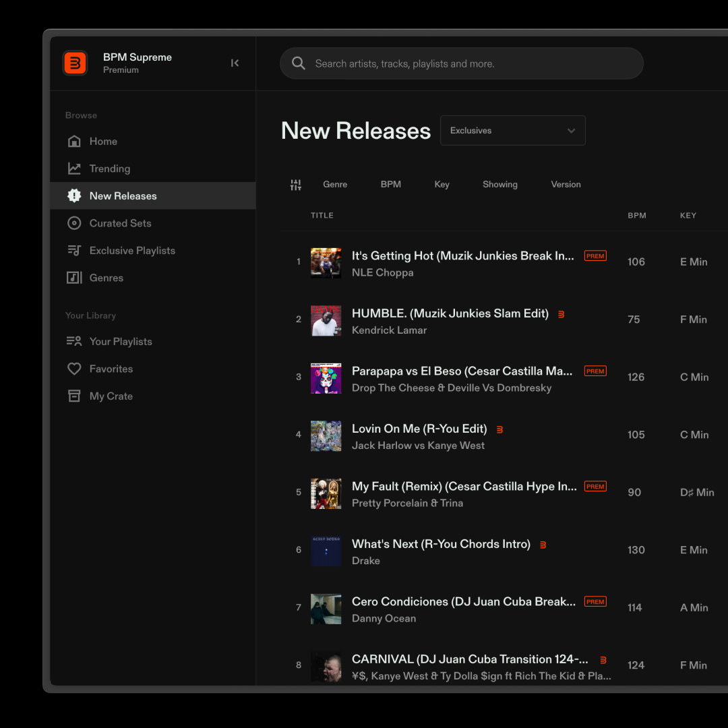
Task: Click the Home house icon
Action: (x=74, y=141)
